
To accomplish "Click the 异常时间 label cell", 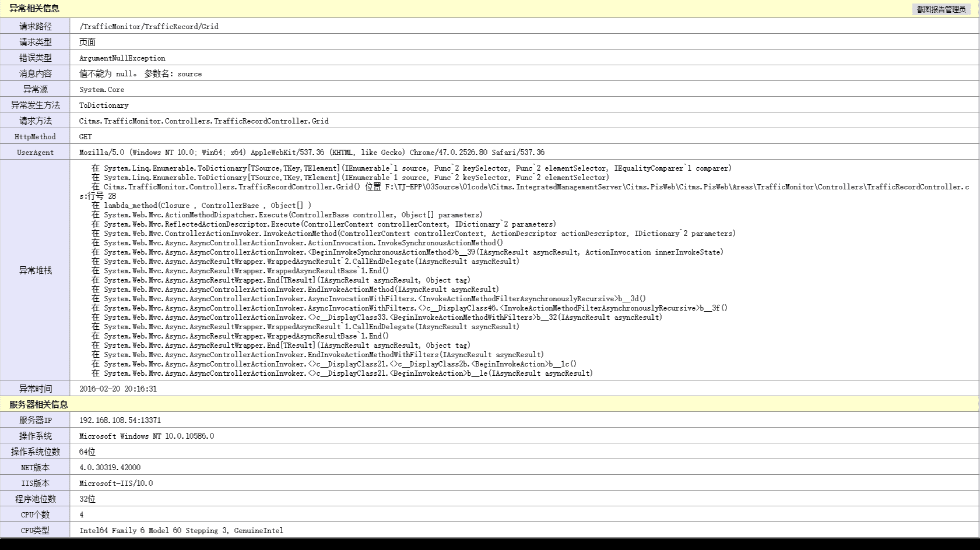I will tap(35, 389).
